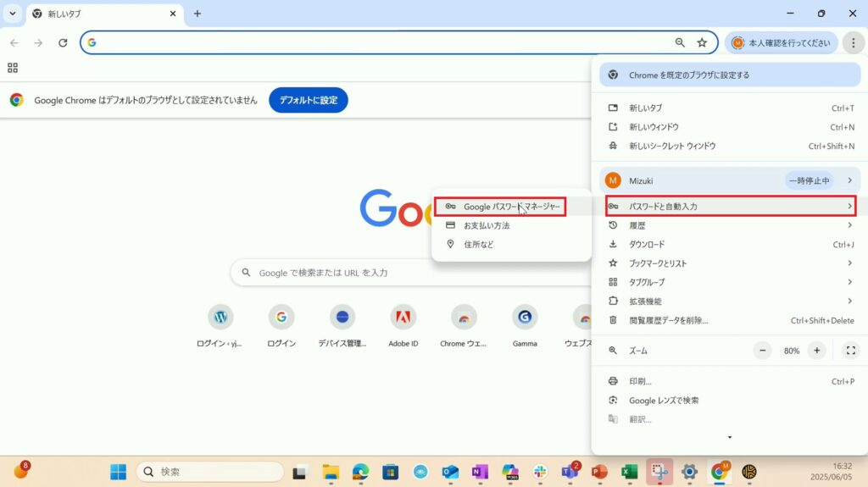Open the デバイス管理 shortcut tile
The image size is (868, 487).
(342, 327)
